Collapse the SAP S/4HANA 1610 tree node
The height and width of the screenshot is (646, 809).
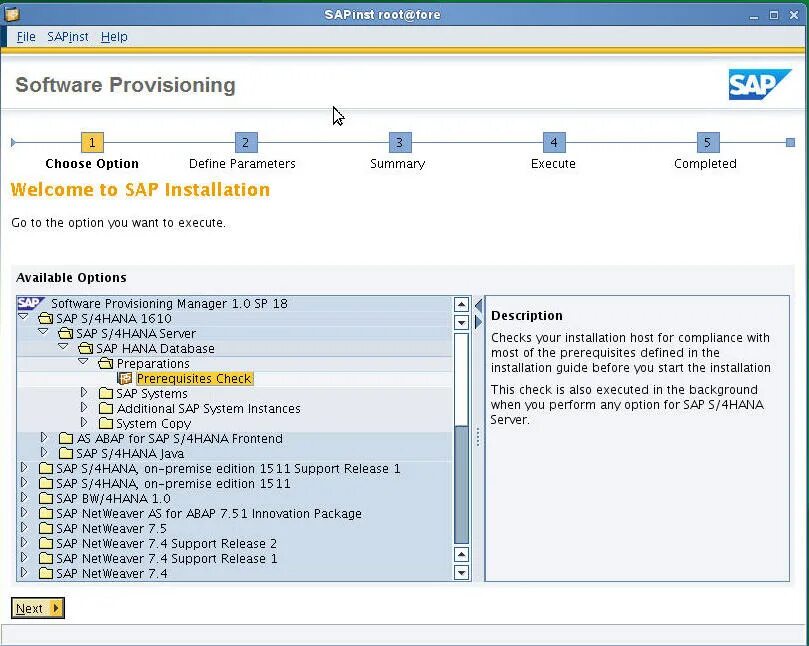pos(22,318)
